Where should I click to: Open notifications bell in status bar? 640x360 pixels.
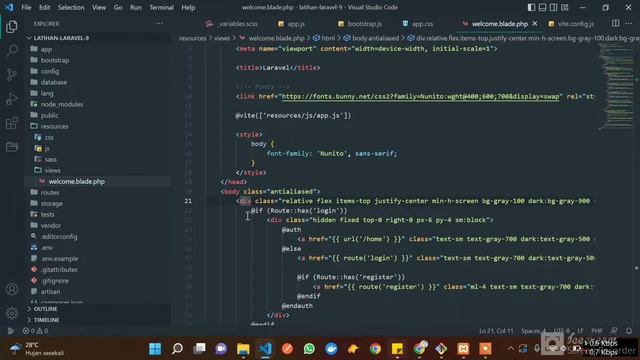point(629,331)
